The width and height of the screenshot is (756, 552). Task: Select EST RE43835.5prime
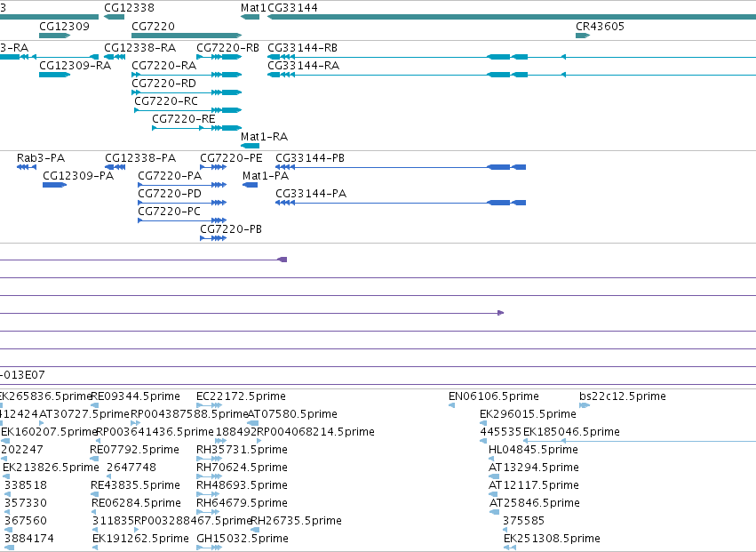pyautogui.click(x=136, y=485)
